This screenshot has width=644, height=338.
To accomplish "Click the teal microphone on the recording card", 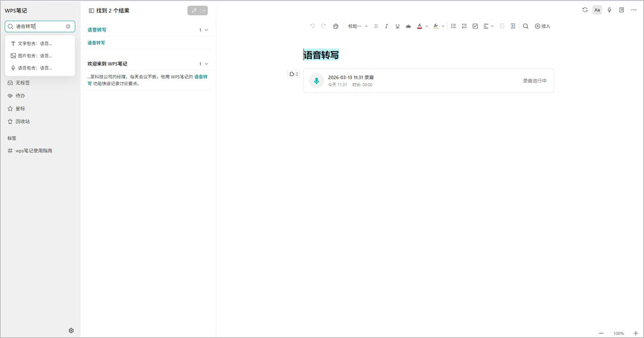I will pyautogui.click(x=316, y=81).
